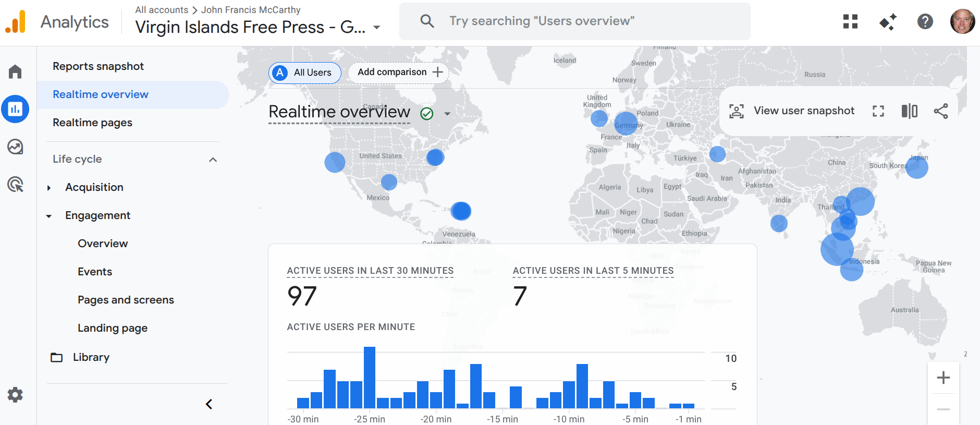Open Reports snapshot
The image size is (980, 425).
tap(99, 66)
